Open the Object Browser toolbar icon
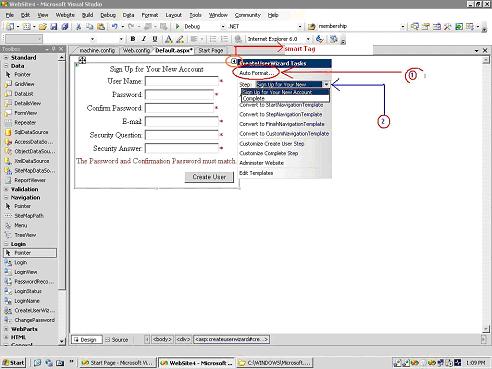 pos(437,26)
